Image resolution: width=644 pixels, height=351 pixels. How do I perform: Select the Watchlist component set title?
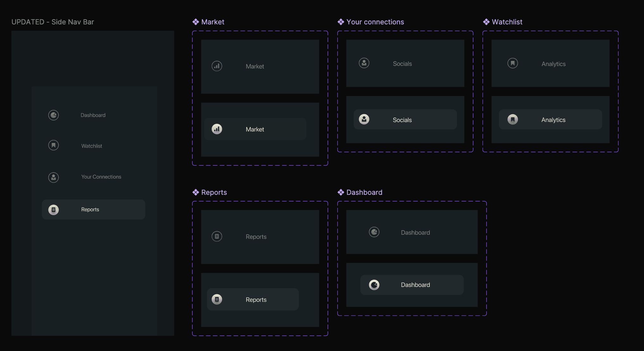[x=507, y=22]
